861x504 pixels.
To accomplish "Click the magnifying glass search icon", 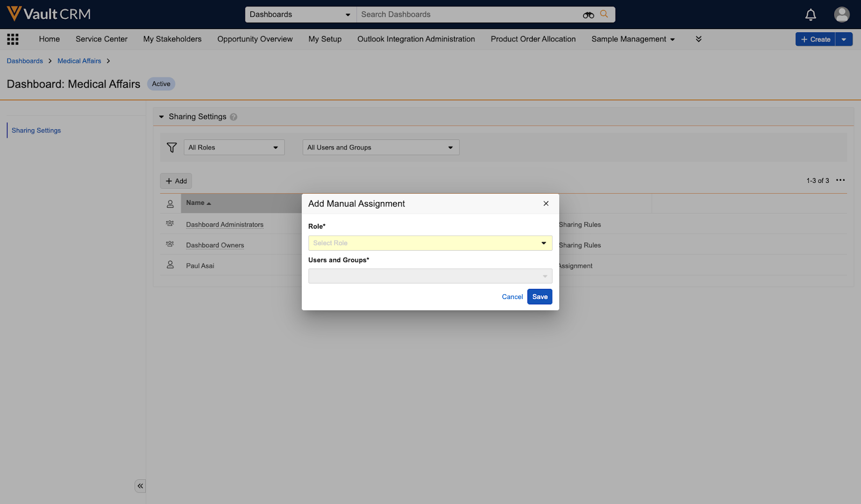I will click(x=604, y=15).
